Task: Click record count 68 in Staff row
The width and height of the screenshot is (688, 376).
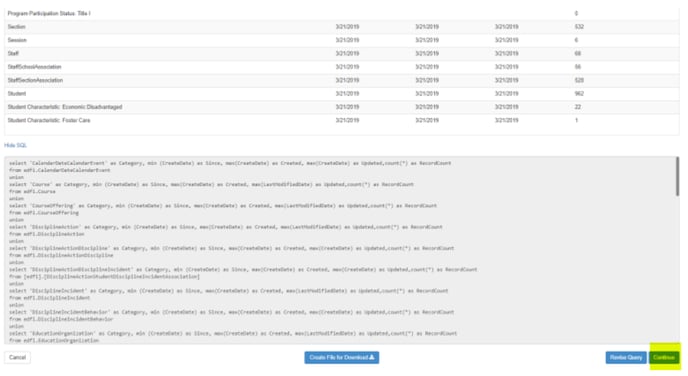Action: coord(578,54)
